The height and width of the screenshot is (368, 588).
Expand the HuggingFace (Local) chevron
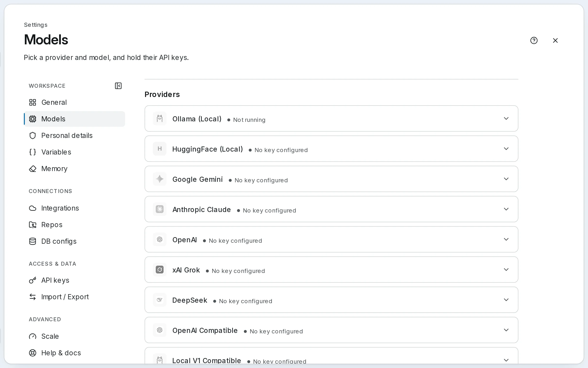pos(506,149)
